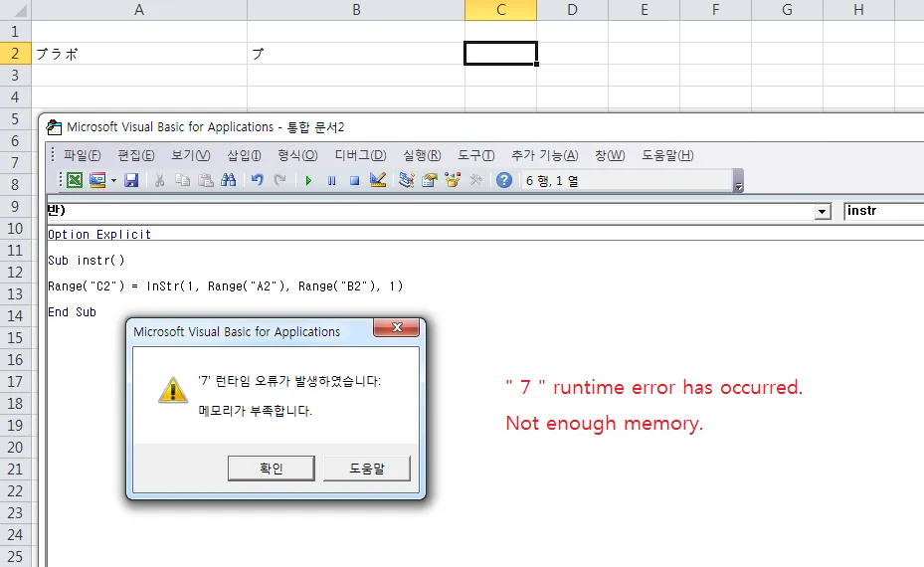Select row 2 header
Screen dimensions: 924x567
pyautogui.click(x=15, y=54)
